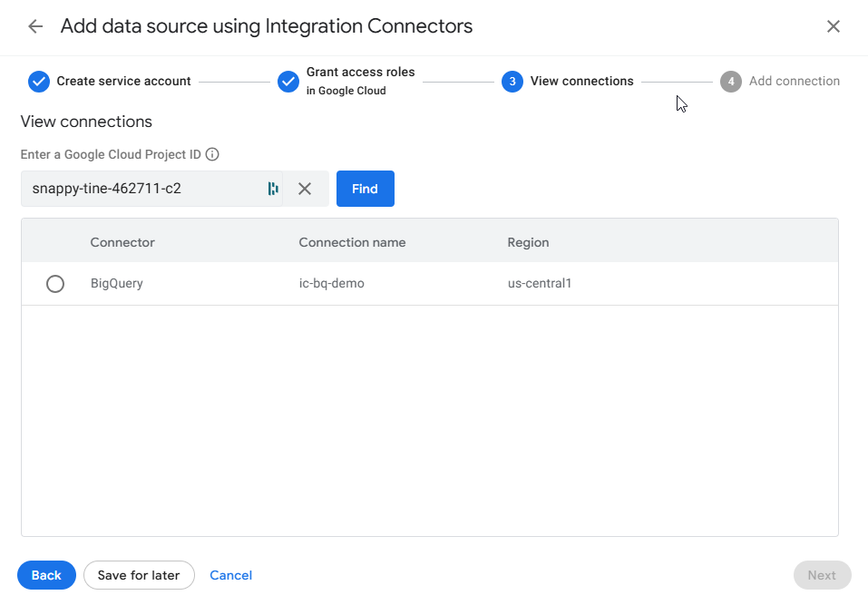This screenshot has height=605, width=868.
Task: Click the Connector column header
Action: pyautogui.click(x=121, y=242)
